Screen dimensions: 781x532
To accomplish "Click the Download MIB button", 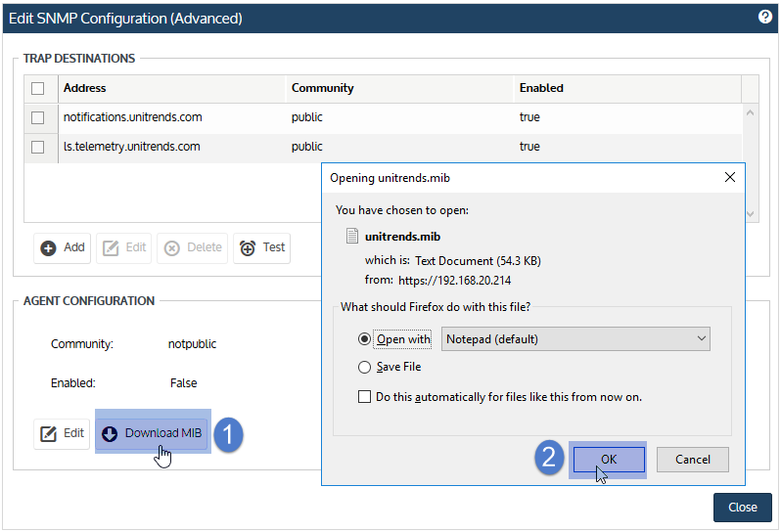I will pyautogui.click(x=152, y=433).
